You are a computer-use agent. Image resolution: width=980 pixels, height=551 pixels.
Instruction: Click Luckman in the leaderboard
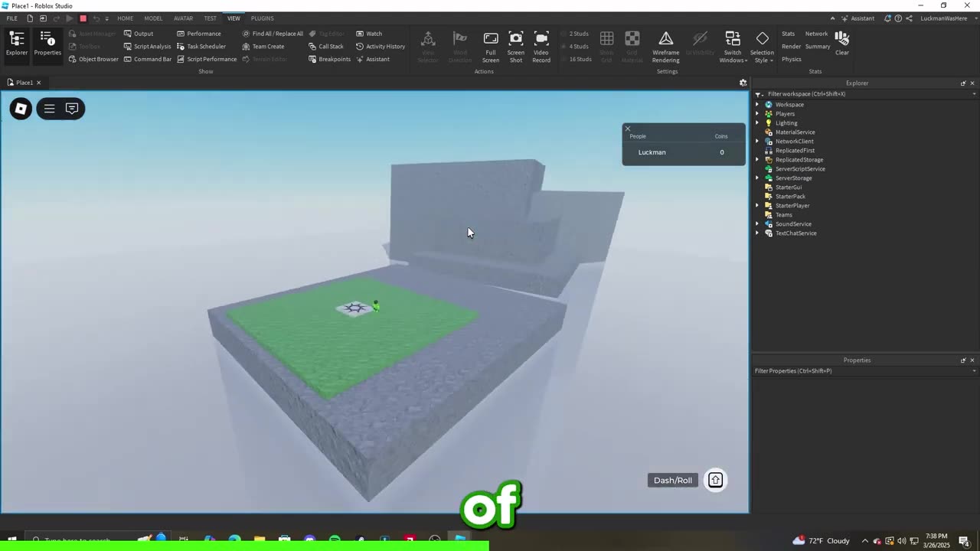point(652,152)
